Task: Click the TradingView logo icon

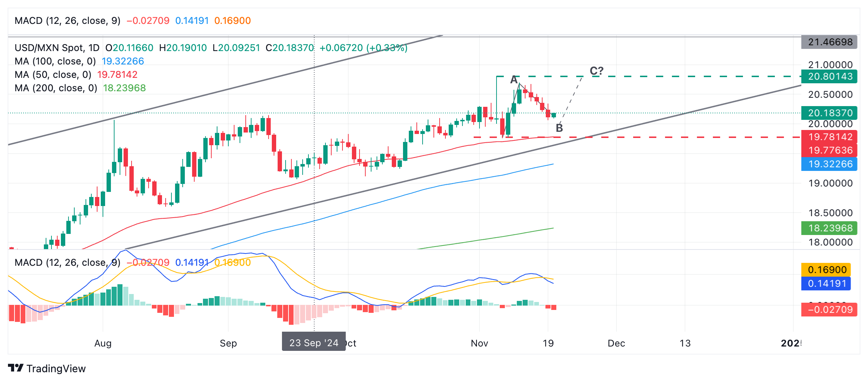Action: pyautogui.click(x=16, y=368)
